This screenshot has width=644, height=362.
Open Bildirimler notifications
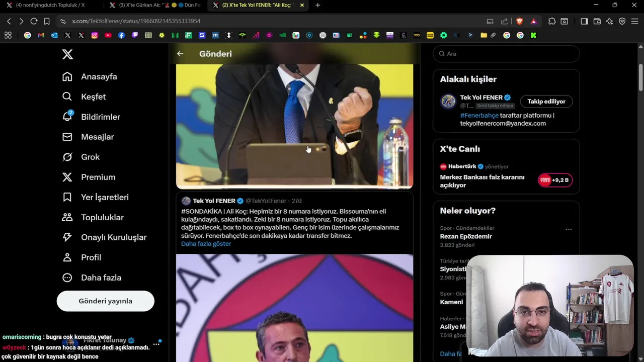point(91,117)
